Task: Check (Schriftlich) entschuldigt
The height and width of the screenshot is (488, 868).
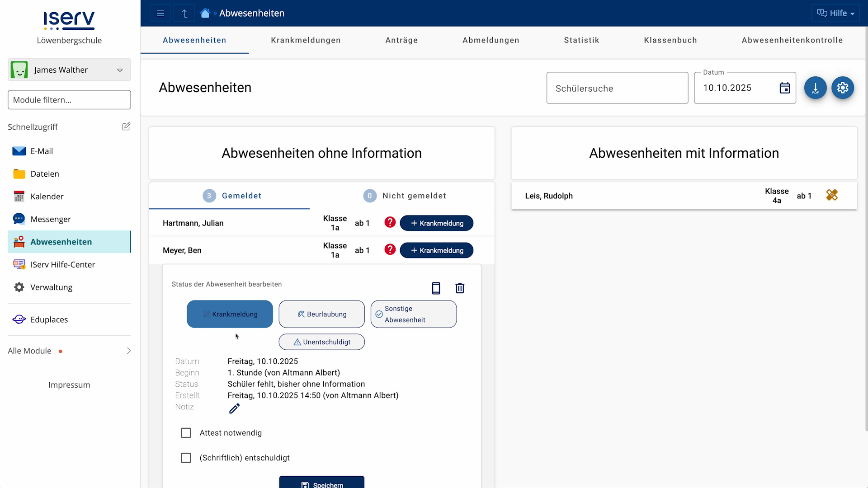Action: 186,458
